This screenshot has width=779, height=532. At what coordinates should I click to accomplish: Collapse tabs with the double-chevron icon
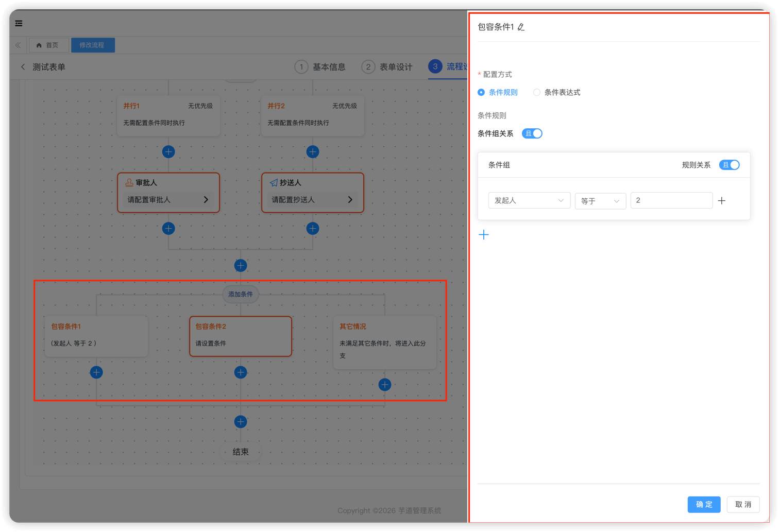(18, 45)
